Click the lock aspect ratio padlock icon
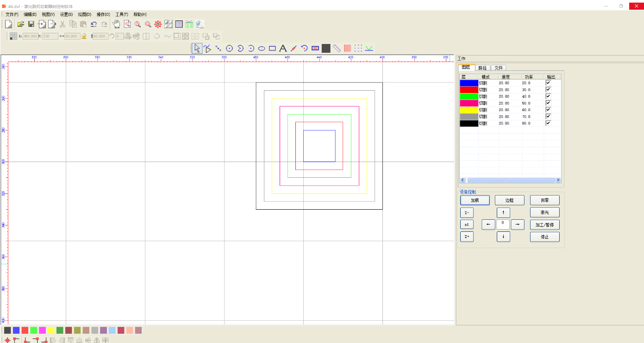Screen dimensions: 644x343 pyautogui.click(x=84, y=36)
